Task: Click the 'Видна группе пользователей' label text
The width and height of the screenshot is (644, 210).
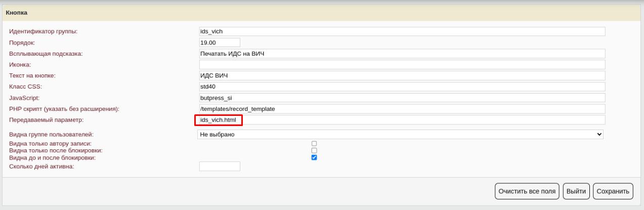Action: click(x=51, y=135)
